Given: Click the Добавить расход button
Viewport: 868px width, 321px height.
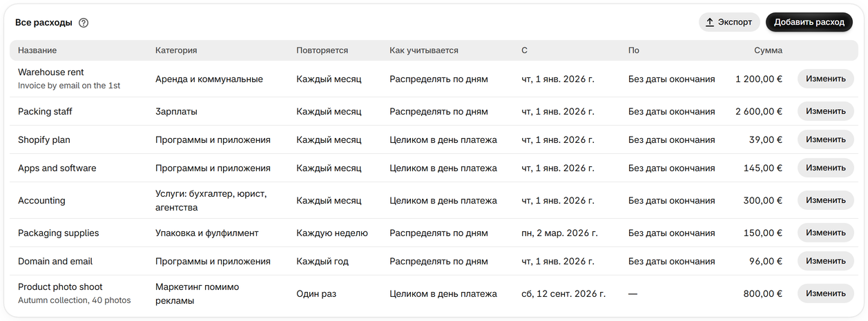Looking at the screenshot, I should [x=809, y=22].
